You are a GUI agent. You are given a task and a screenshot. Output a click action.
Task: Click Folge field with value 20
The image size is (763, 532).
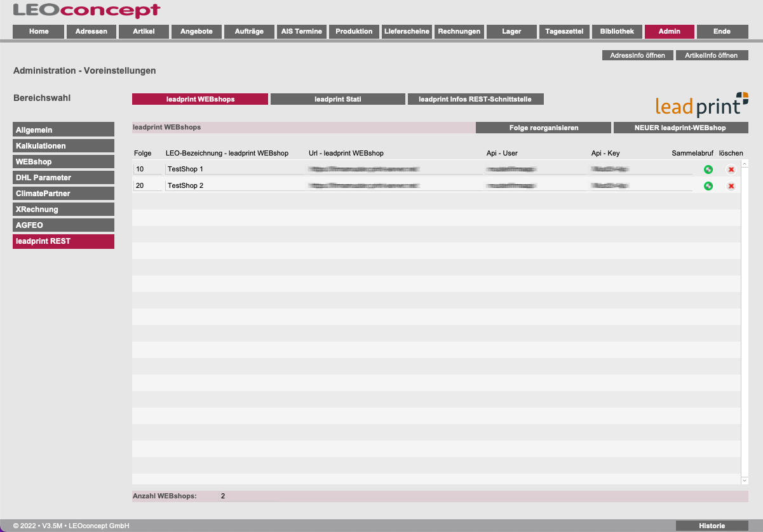tap(147, 185)
